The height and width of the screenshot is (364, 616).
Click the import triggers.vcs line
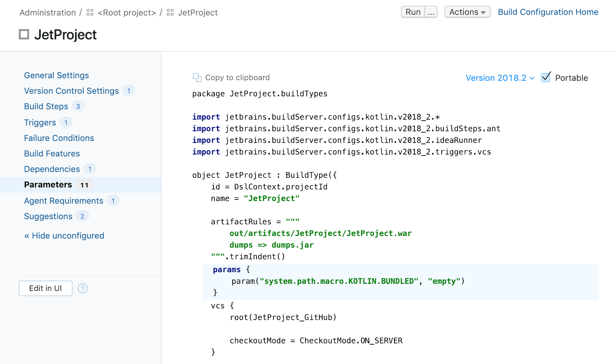pyautogui.click(x=342, y=152)
